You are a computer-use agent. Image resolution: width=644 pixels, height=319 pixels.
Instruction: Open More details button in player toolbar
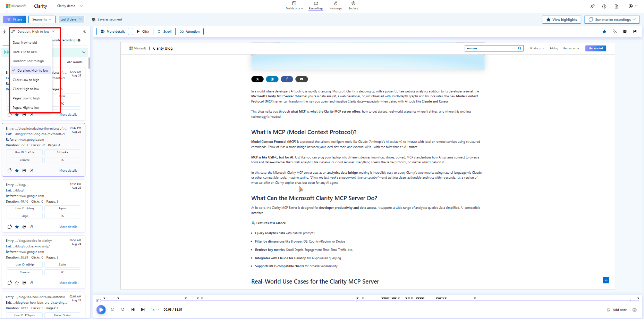pos(113,32)
